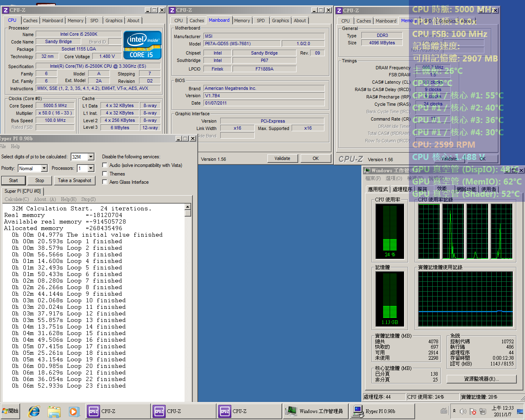Open the Action Center flag icon
Image resolution: width=525 pixels, height=420 pixels.
click(473, 411)
